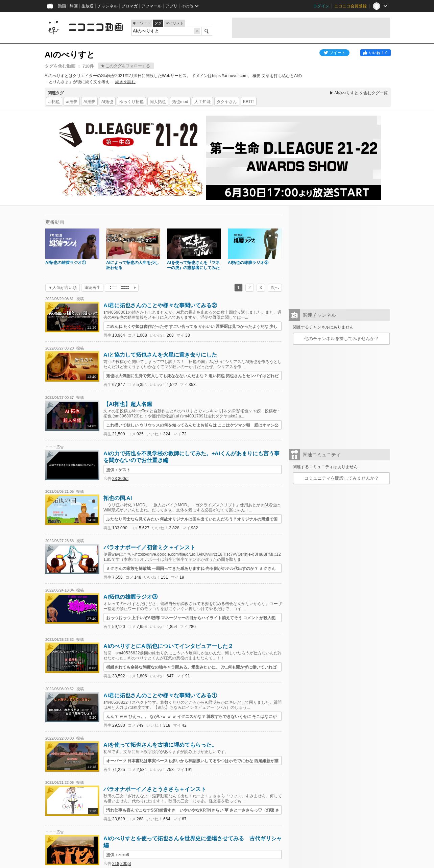Open アプリ in the top navigation

[171, 6]
